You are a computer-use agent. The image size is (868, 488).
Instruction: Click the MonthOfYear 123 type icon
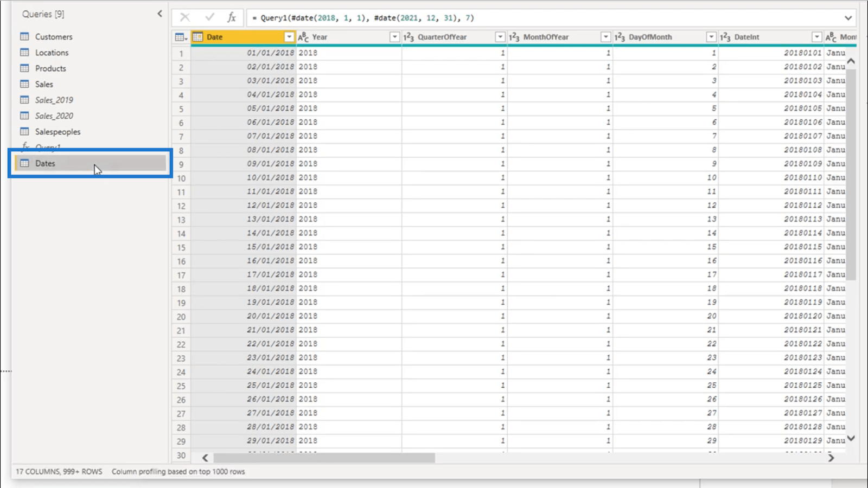[514, 37]
